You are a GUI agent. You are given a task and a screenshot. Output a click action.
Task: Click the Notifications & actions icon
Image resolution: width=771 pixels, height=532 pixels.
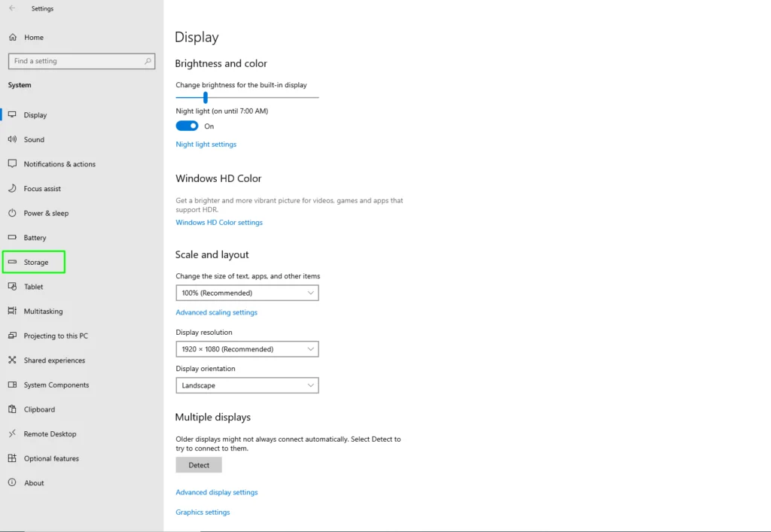click(x=12, y=163)
